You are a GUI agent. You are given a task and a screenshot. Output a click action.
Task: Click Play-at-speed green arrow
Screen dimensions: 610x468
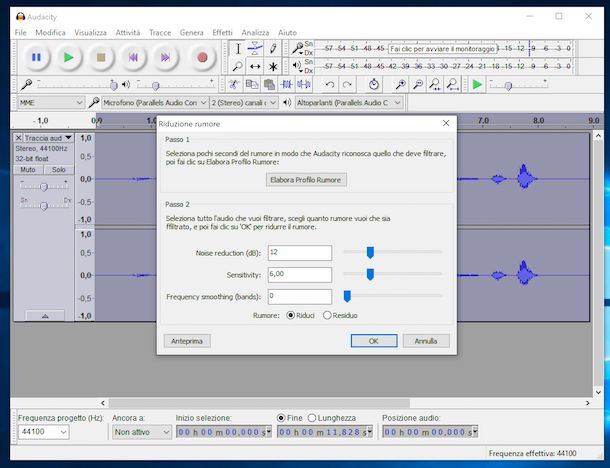click(x=477, y=84)
